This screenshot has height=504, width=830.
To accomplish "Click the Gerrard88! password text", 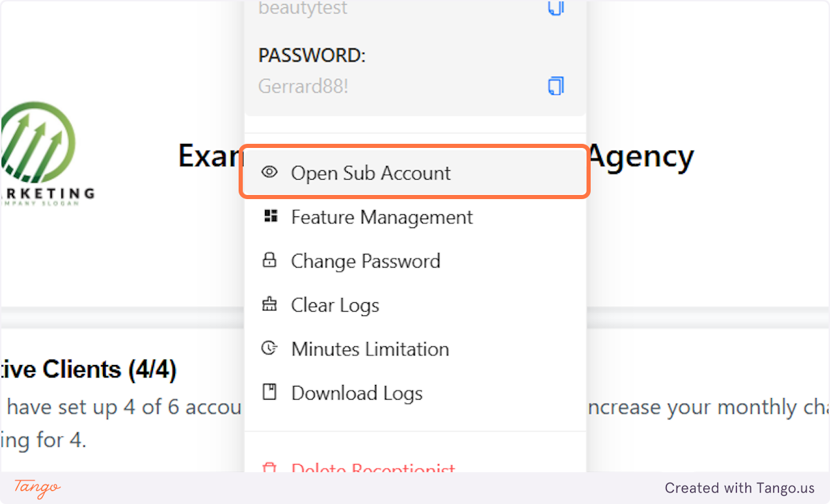I will coord(303,86).
